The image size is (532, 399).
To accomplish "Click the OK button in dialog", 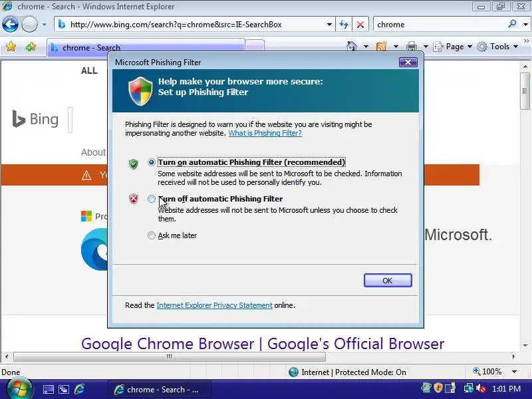I will coord(388,280).
